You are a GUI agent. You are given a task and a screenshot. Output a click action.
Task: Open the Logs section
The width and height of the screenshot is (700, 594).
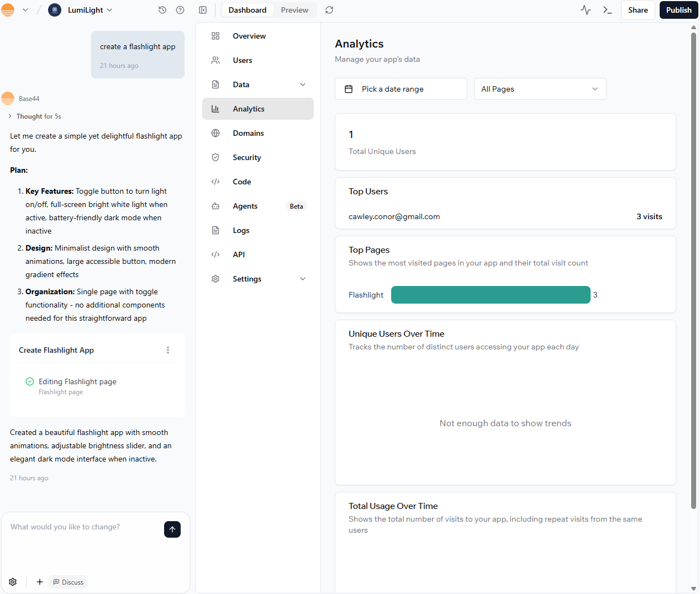pos(241,230)
